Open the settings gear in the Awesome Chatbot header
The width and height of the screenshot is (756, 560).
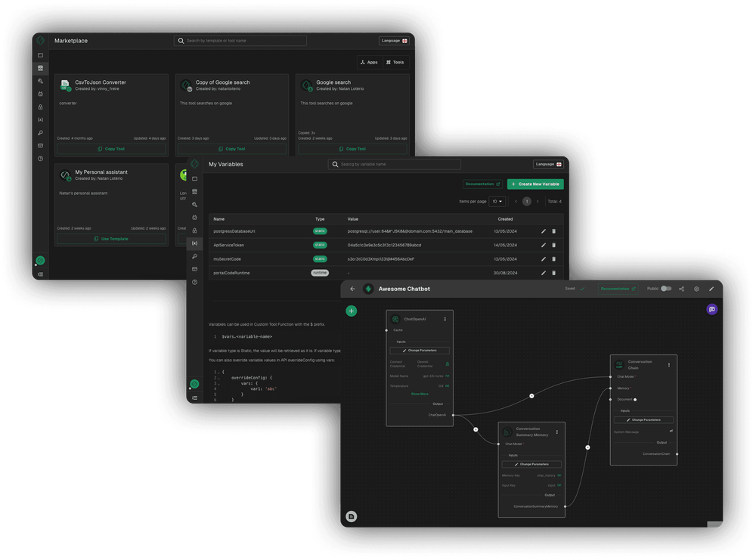[696, 288]
